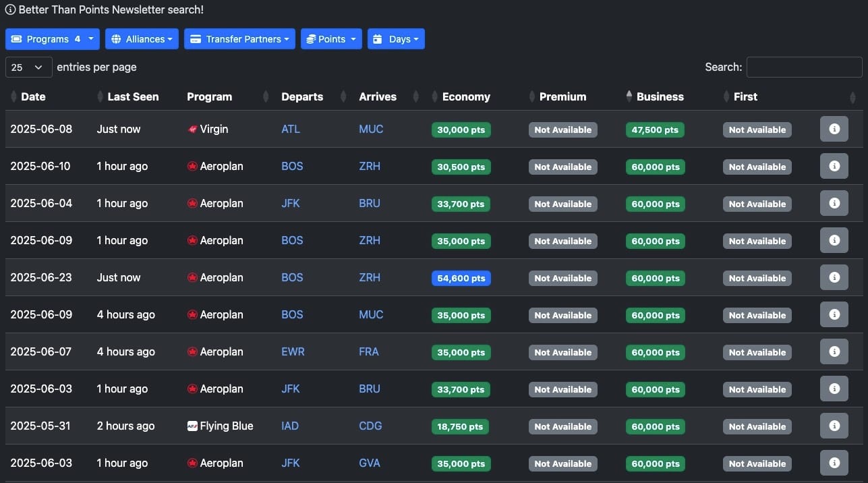Image resolution: width=868 pixels, height=483 pixels.
Task: Click the '2 hours ago' last seen cell
Action: pyautogui.click(x=125, y=426)
